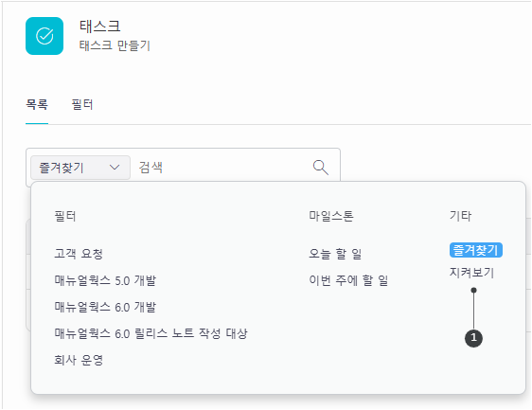
Task: Click the chevron arrow on 즐겨찾기 dropdown
Action: (x=115, y=168)
